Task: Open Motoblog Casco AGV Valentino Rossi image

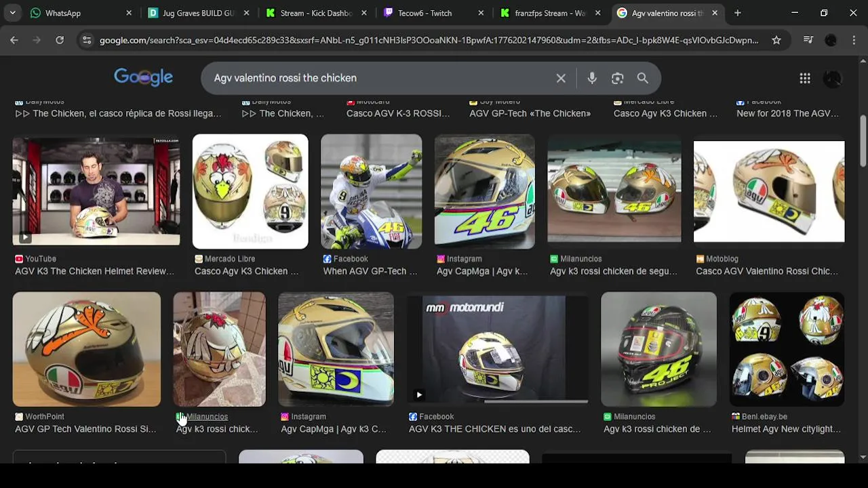Action: coord(769,192)
